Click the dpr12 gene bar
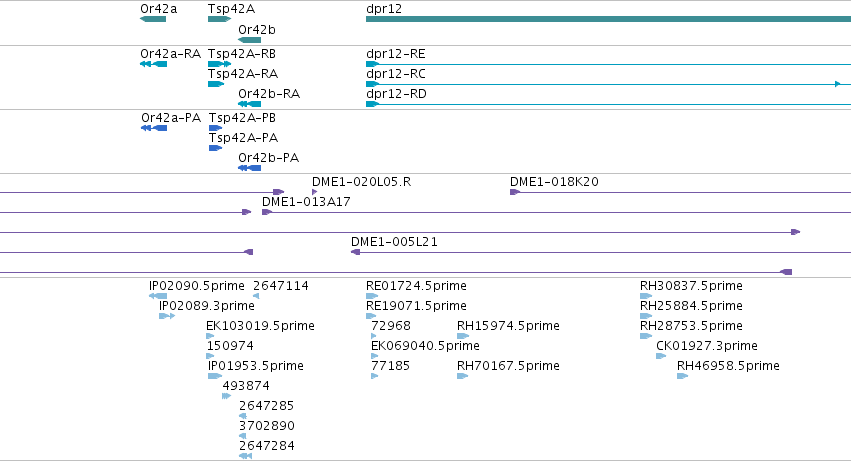The image size is (851, 461). pyautogui.click(x=608, y=19)
